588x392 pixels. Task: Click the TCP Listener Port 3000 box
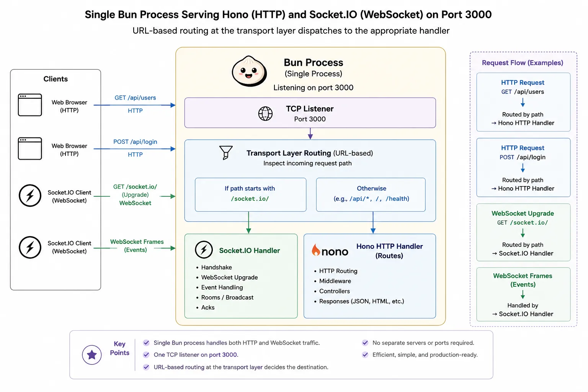(x=310, y=113)
